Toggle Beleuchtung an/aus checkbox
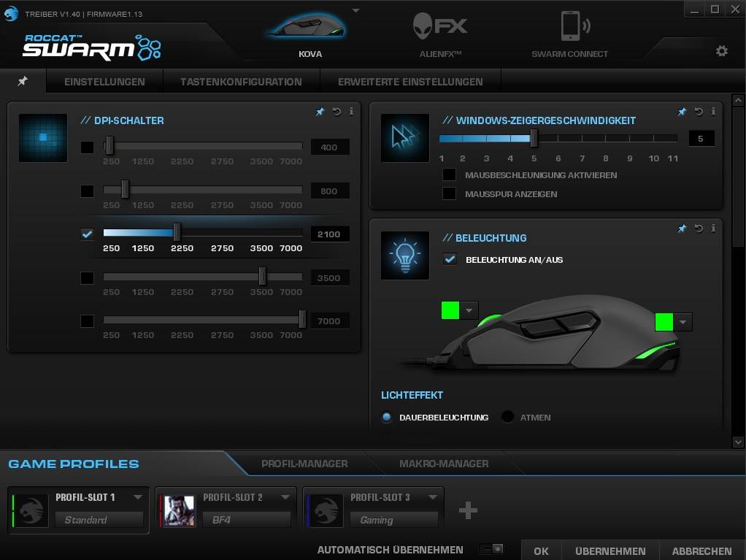 (450, 259)
